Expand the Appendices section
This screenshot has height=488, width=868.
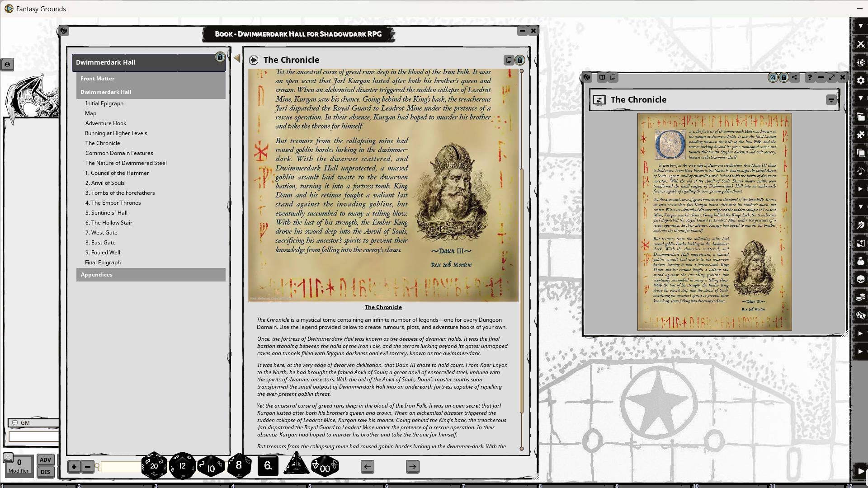[96, 274]
